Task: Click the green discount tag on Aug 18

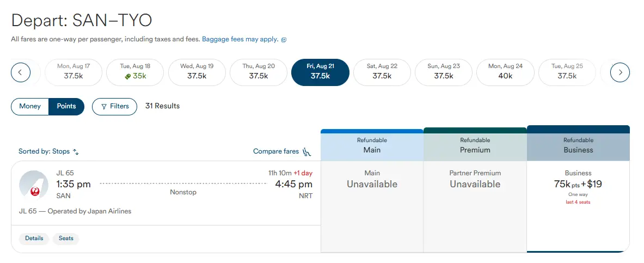Action: click(x=127, y=76)
